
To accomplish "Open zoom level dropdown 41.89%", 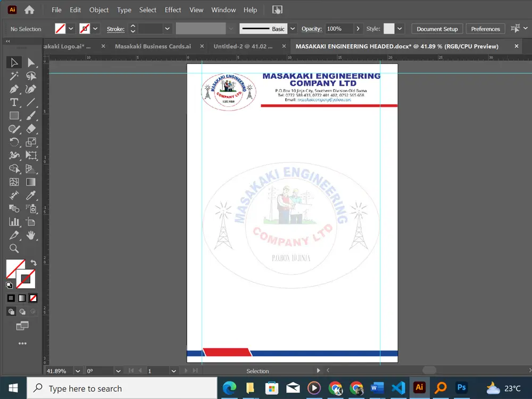I will click(x=78, y=371).
